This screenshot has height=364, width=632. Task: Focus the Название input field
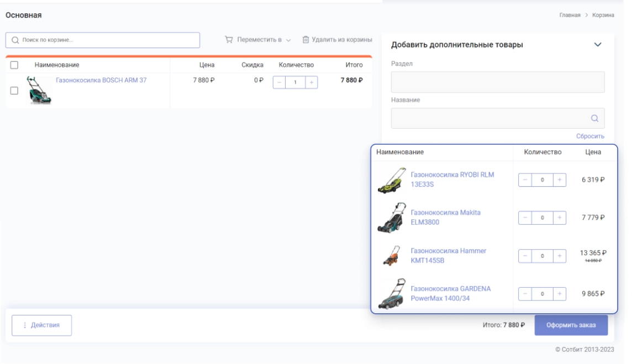pos(498,118)
